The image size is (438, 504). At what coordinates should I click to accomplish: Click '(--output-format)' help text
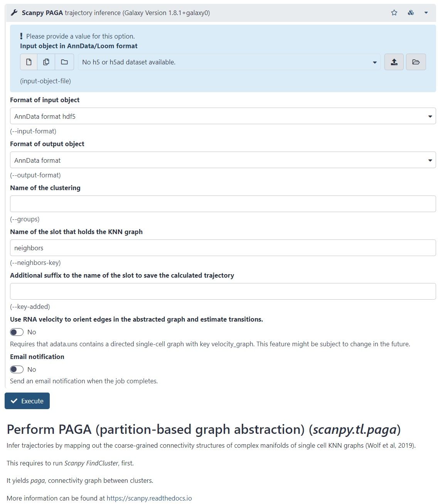click(x=35, y=175)
